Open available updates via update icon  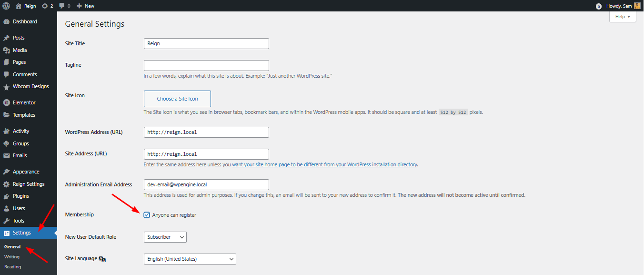[46, 6]
